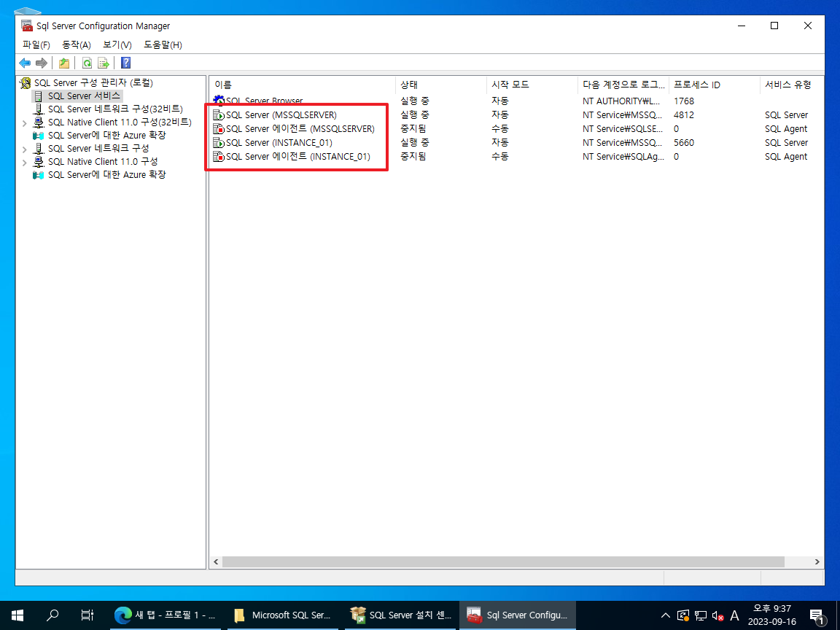The height and width of the screenshot is (630, 840).
Task: Open the 도움말(H) menu
Action: click(163, 45)
